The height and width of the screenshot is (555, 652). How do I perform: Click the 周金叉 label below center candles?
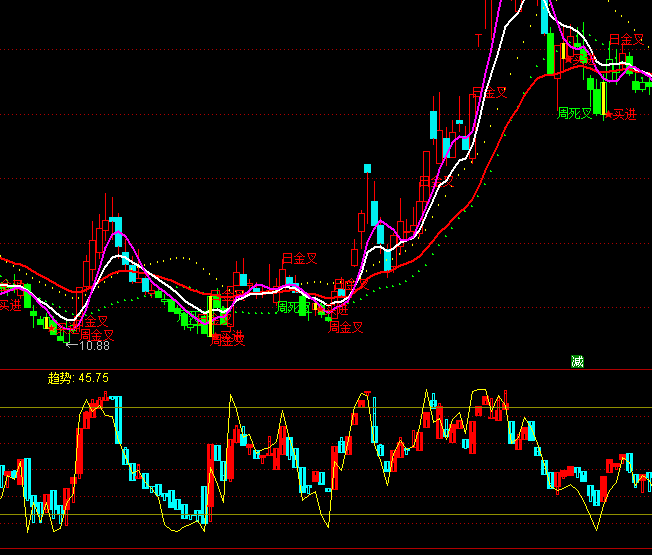[x=345, y=326]
